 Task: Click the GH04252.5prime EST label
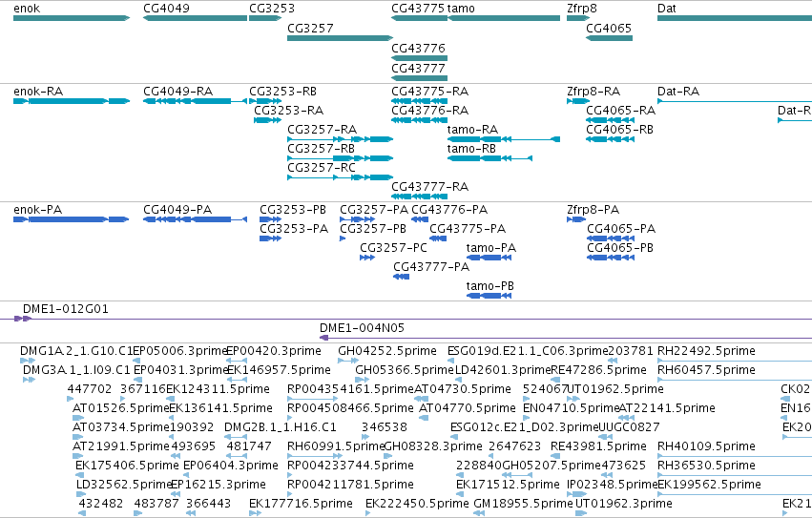(387, 351)
